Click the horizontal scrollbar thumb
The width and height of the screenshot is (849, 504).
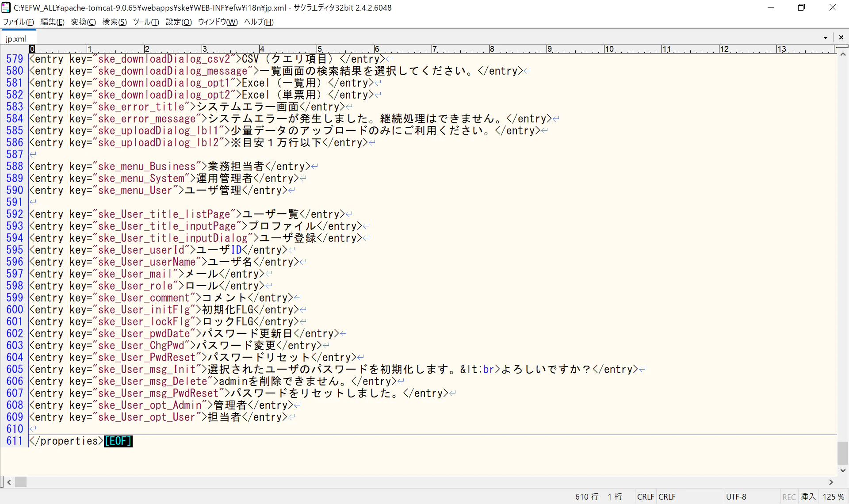coord(21,482)
